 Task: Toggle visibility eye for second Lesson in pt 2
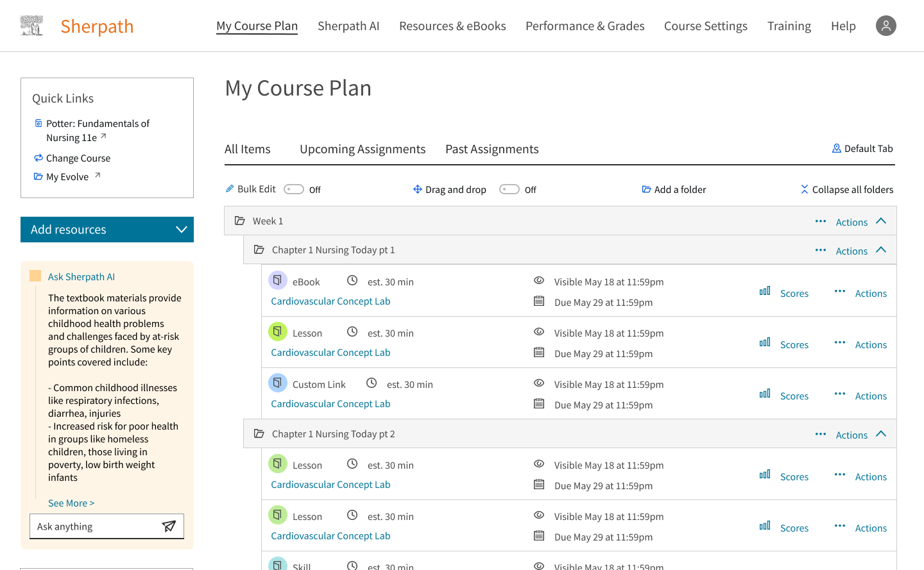tap(539, 515)
